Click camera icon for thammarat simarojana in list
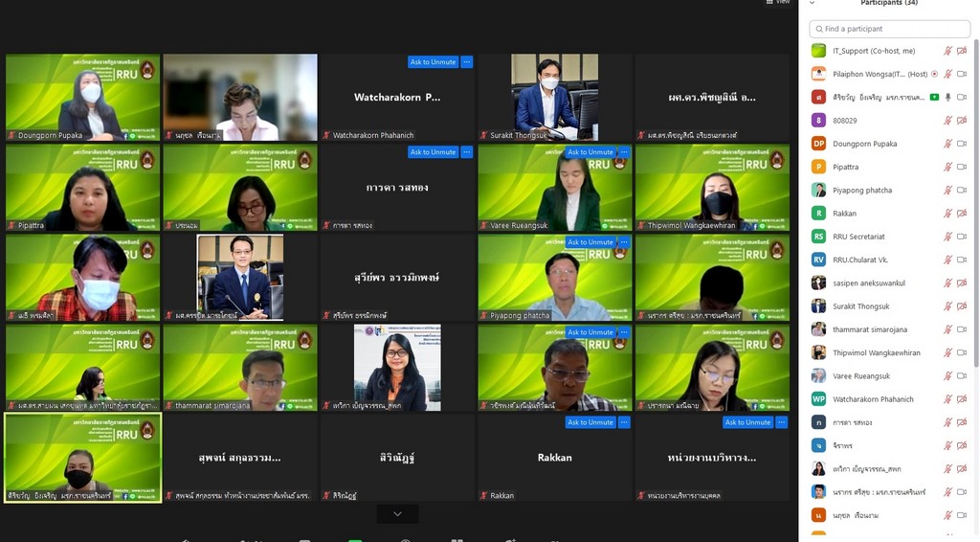The height and width of the screenshot is (542, 980). point(962,329)
